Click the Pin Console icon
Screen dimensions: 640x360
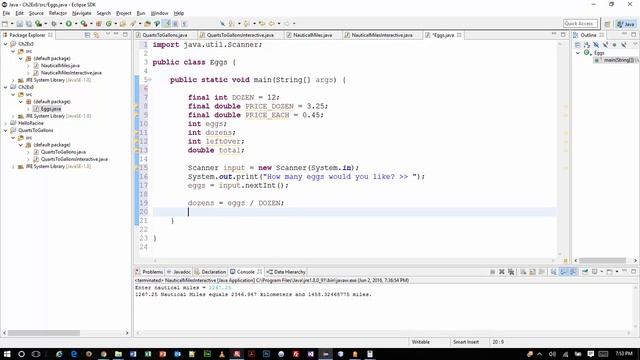pos(585,272)
